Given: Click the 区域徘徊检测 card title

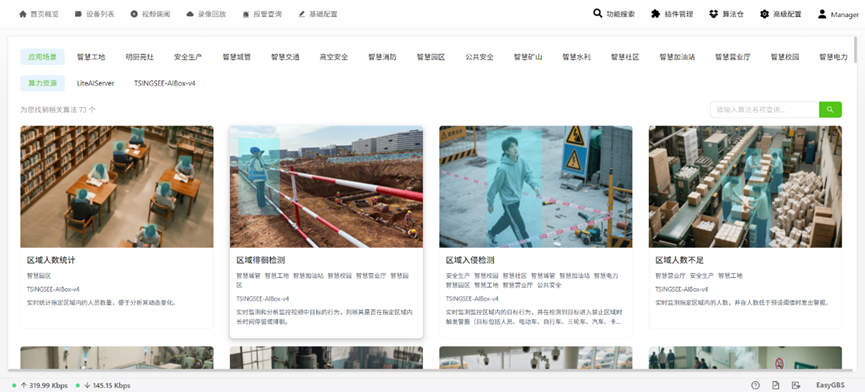Looking at the screenshot, I should tap(260, 260).
